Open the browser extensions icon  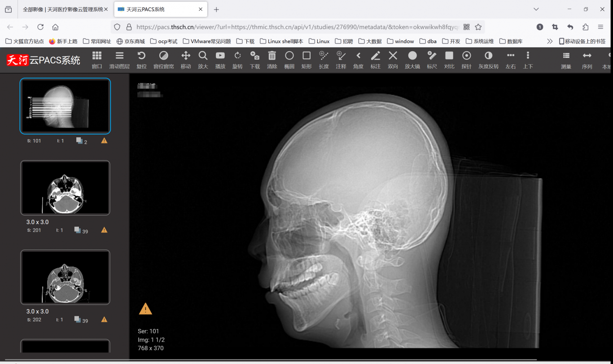[x=585, y=27]
